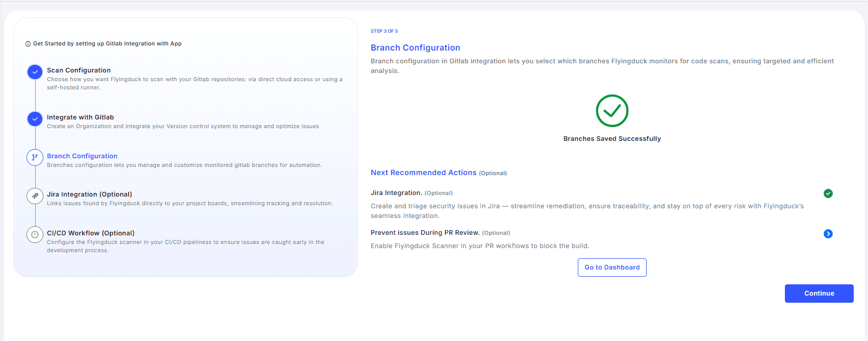Expand the Prevent issues During PR Review arrow
Viewport: 868px width, 341px height.
(x=828, y=234)
